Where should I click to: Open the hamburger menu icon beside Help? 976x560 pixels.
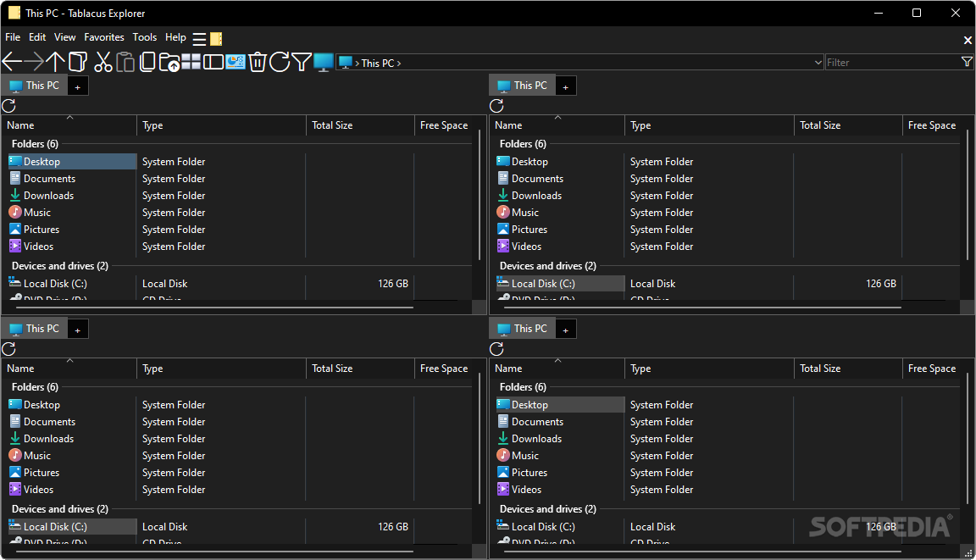tap(199, 39)
